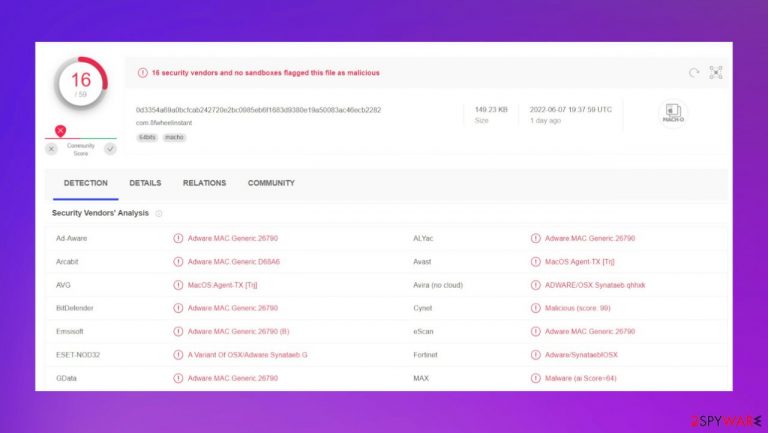Image resolution: width=768 pixels, height=433 pixels.
Task: Click the MACH-O file type icon
Action: coord(673,113)
